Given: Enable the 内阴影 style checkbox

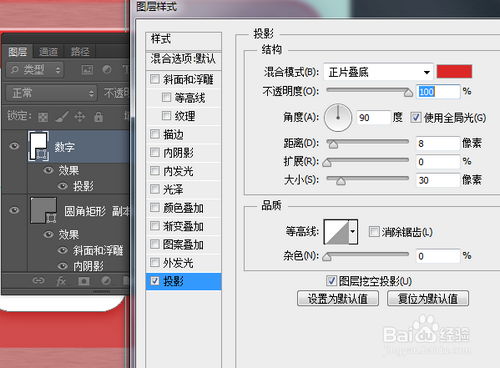Looking at the screenshot, I should (155, 152).
